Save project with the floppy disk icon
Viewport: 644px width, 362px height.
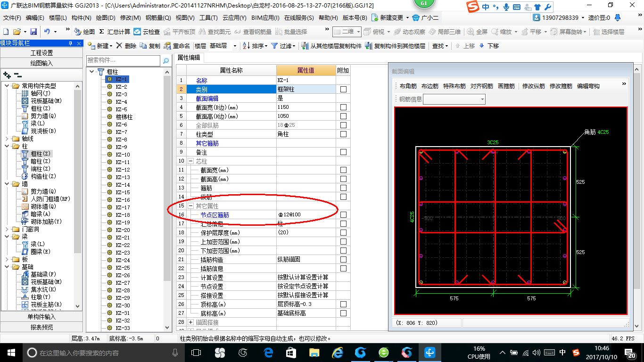click(x=33, y=32)
